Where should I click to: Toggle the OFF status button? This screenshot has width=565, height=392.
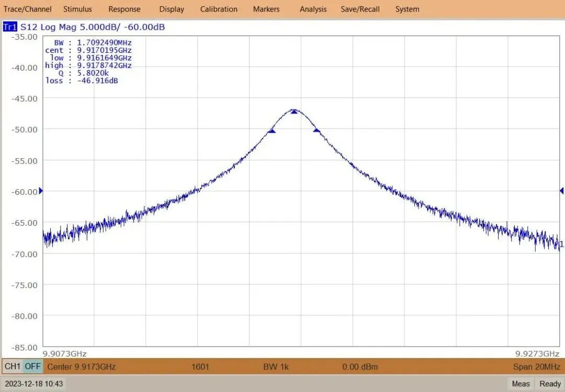32,366
